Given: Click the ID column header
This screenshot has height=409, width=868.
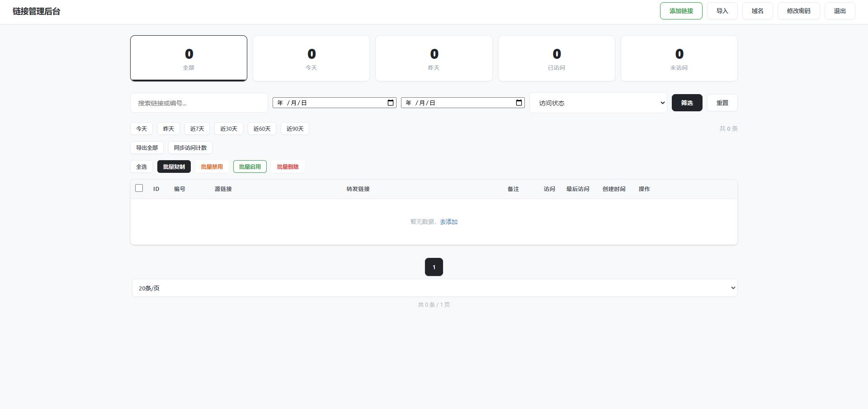Looking at the screenshot, I should (x=156, y=189).
